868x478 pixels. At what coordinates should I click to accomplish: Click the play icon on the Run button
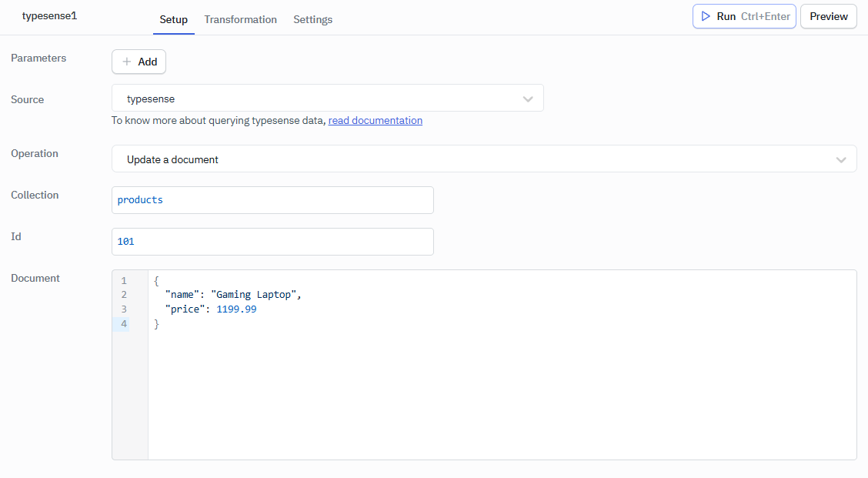(x=706, y=16)
